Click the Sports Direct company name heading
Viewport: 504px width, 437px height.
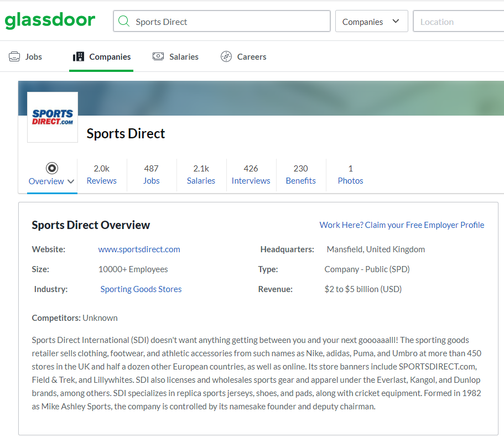click(x=126, y=134)
